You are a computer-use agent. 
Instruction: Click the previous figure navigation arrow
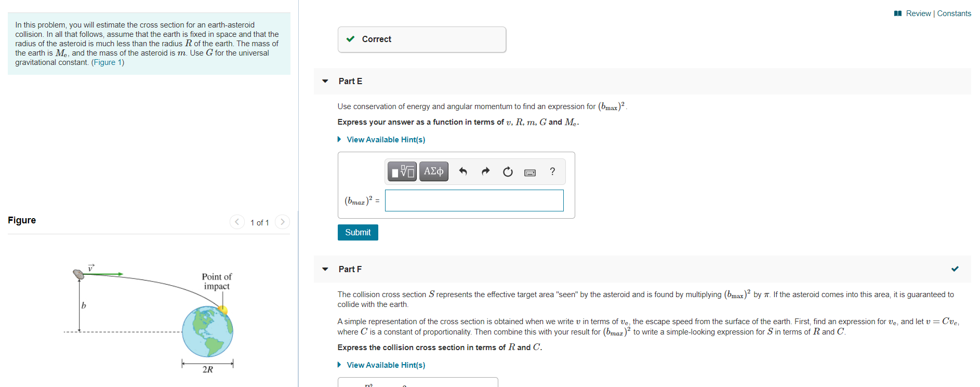[237, 222]
